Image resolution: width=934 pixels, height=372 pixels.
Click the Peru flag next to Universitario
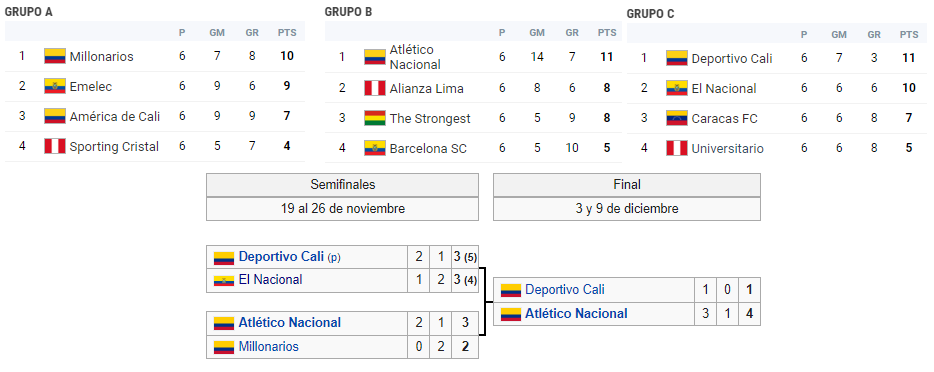(x=677, y=148)
